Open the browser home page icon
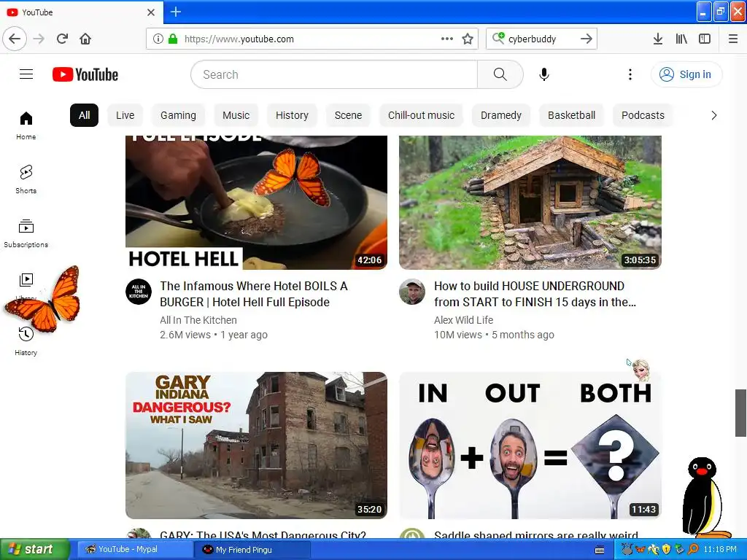This screenshot has height=560, width=747. click(x=85, y=39)
